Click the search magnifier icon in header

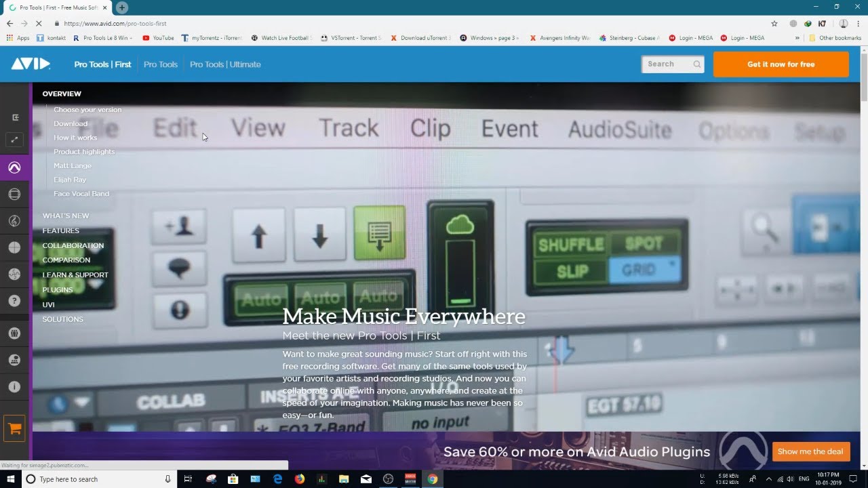click(x=696, y=64)
